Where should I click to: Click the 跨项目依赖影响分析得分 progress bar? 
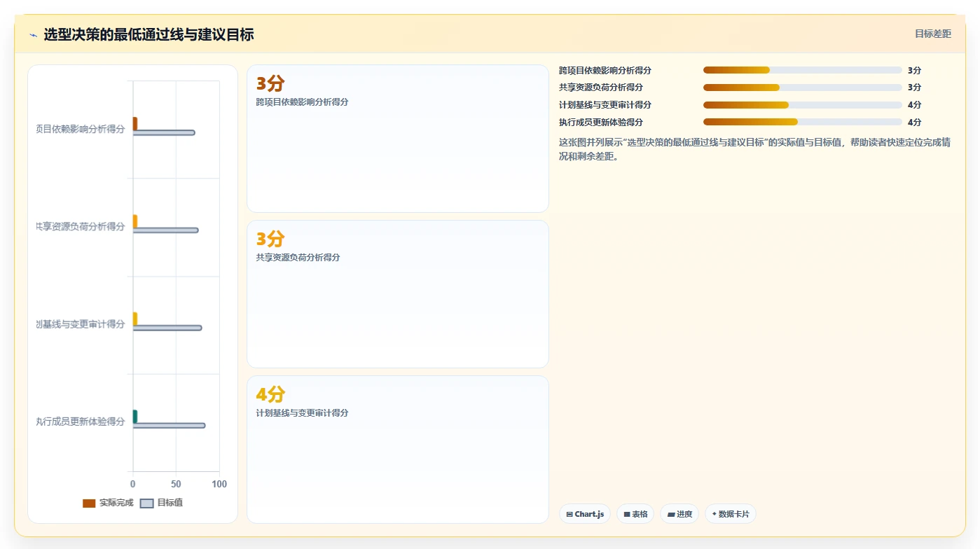tap(803, 70)
